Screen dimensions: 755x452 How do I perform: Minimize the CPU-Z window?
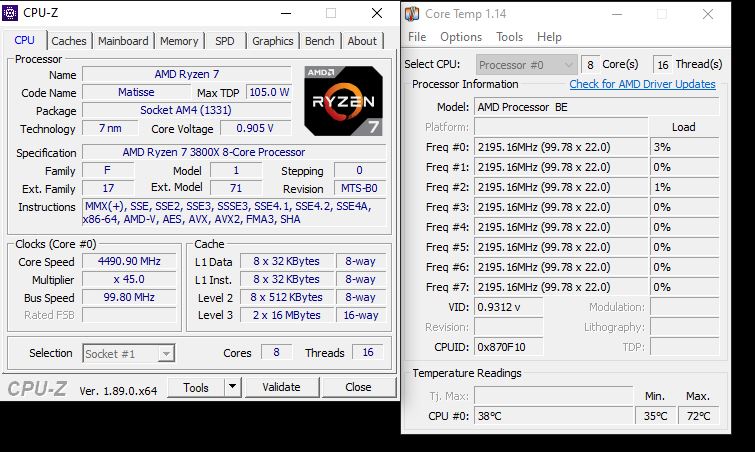pos(286,13)
